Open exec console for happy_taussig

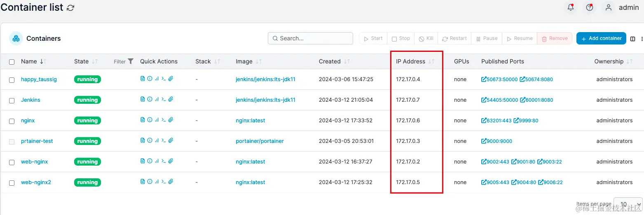(x=164, y=79)
